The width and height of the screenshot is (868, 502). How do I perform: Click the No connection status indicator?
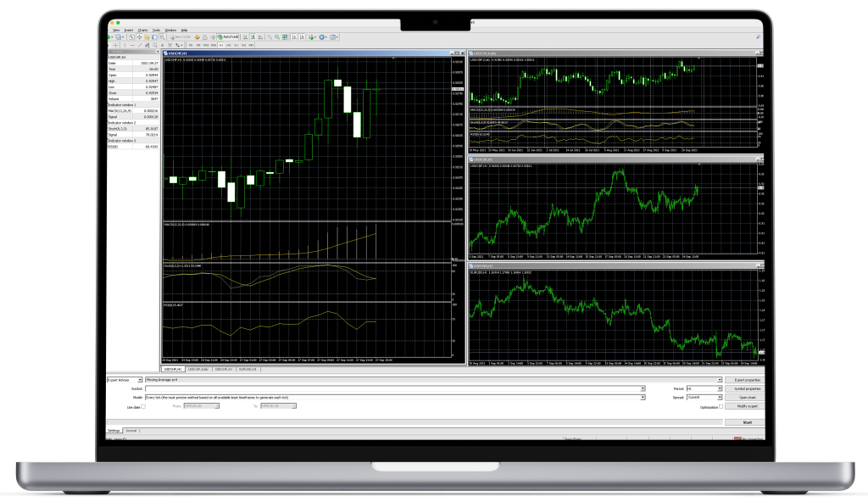coord(748,439)
